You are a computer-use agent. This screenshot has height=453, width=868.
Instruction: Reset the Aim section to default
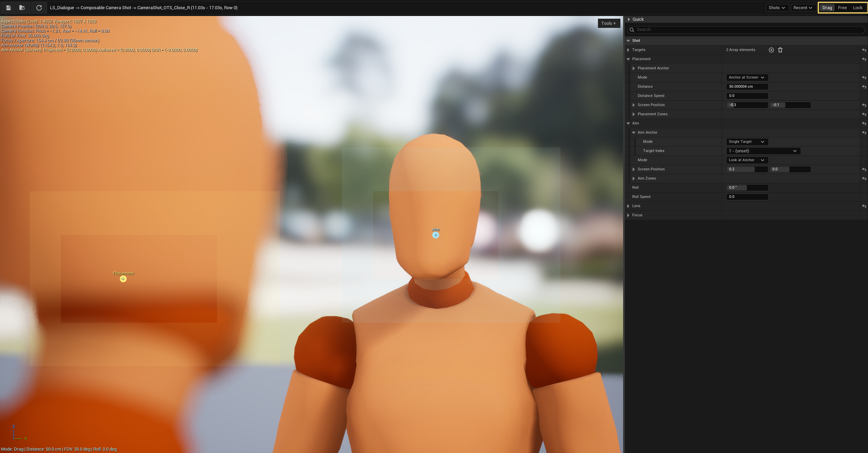864,123
